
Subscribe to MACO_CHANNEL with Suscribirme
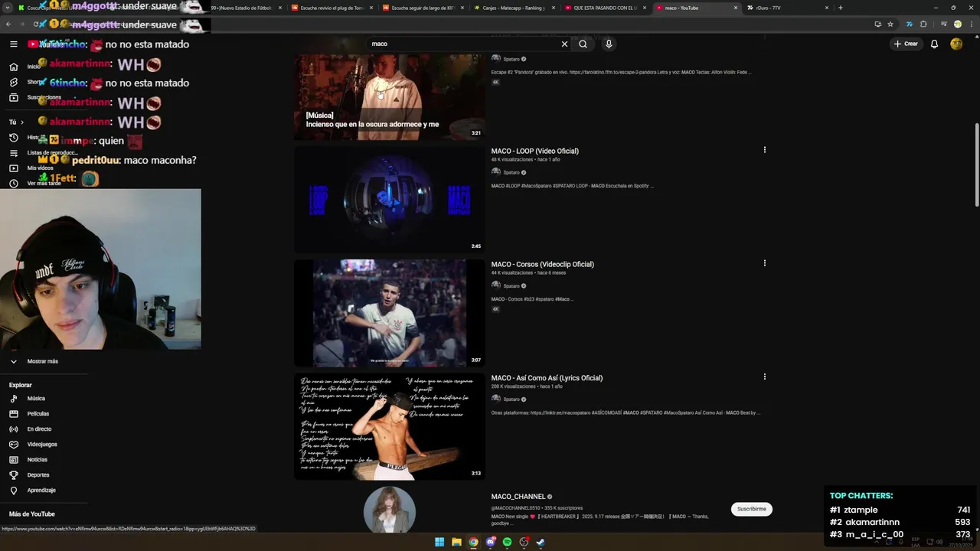(x=751, y=509)
